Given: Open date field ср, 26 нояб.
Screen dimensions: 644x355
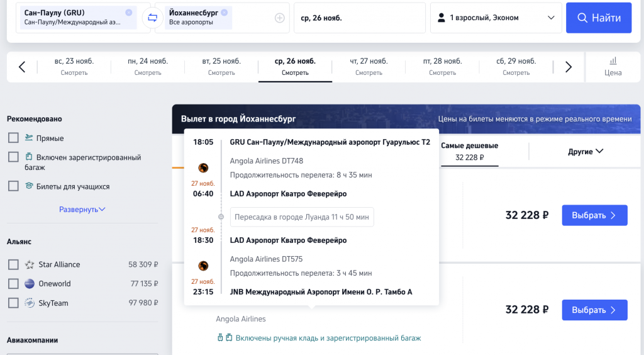Looking at the screenshot, I should pos(359,18).
